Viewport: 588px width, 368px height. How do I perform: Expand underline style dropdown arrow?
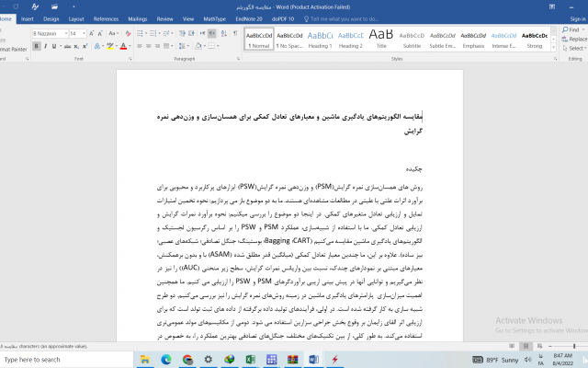[61, 46]
